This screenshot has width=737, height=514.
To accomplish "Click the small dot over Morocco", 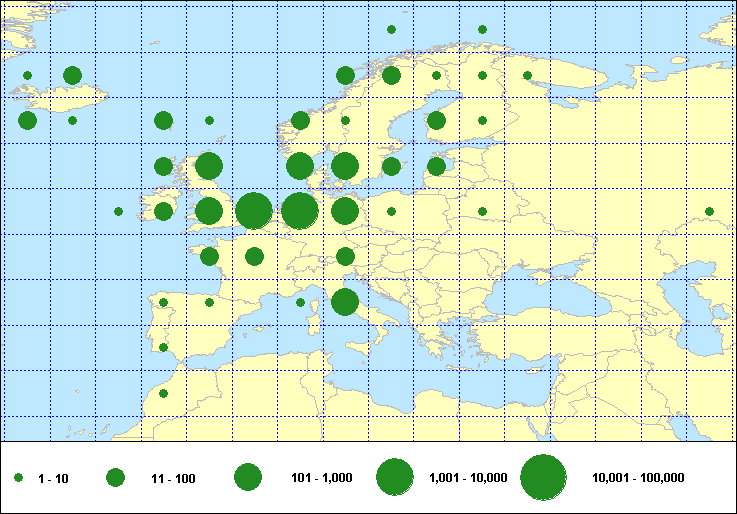I will (163, 393).
